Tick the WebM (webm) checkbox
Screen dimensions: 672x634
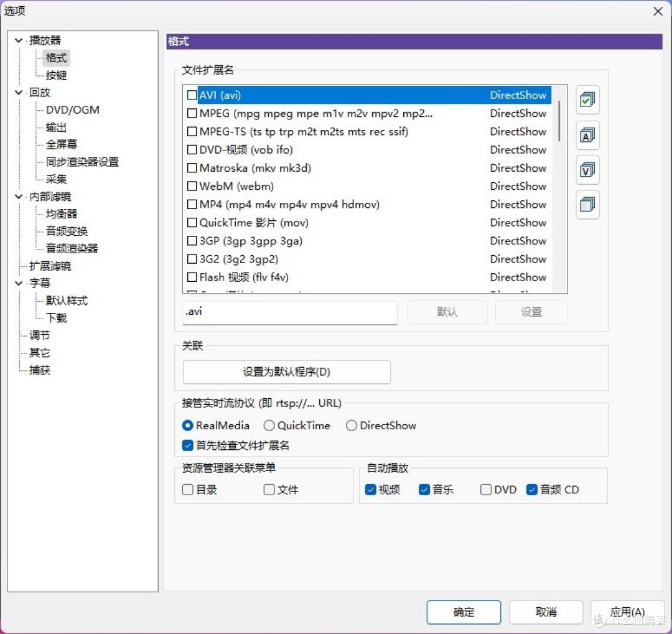192,186
